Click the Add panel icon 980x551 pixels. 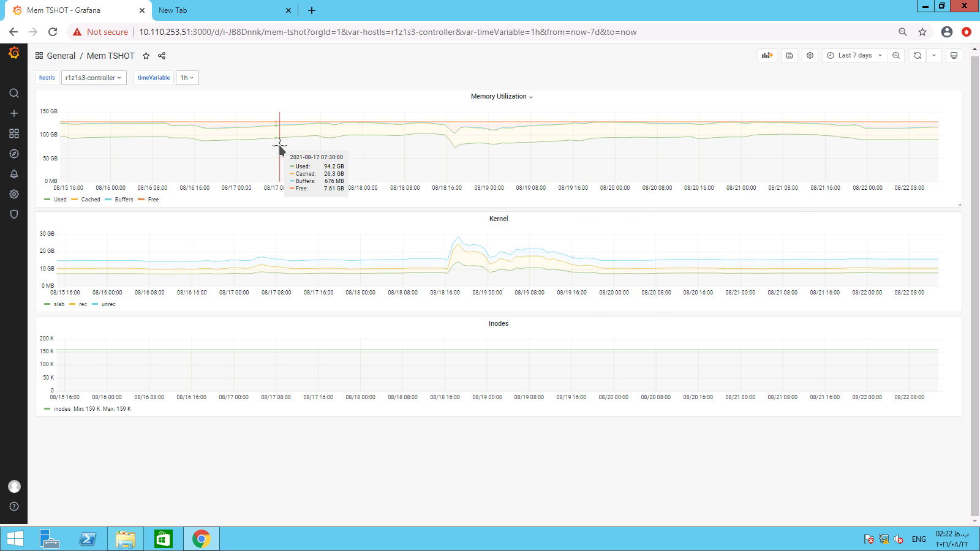(x=767, y=56)
